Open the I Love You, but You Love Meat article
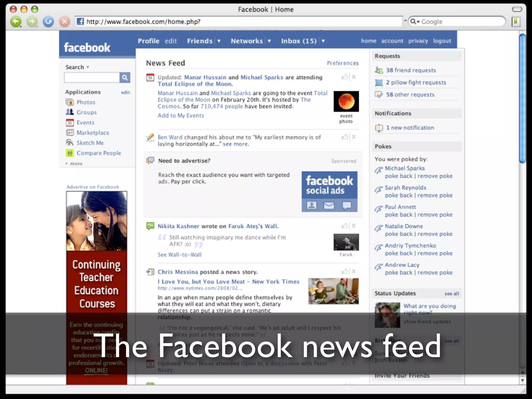Screen dimensions: 532x399 point(229,282)
